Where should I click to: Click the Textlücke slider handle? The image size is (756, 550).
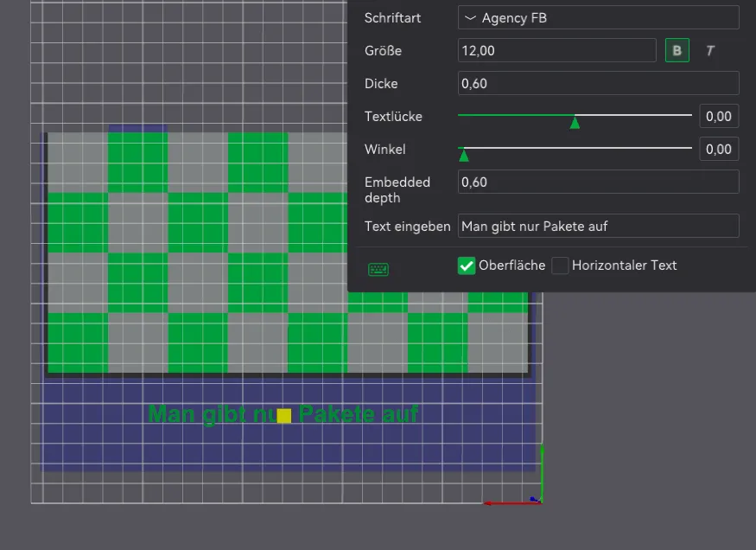(x=575, y=123)
